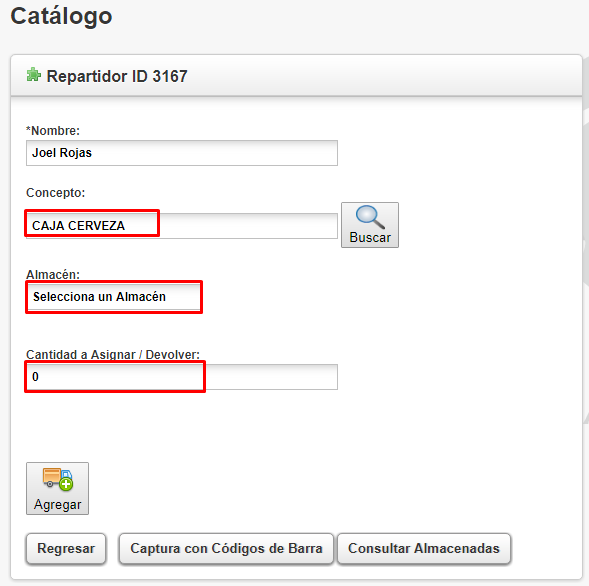
Task: Click the magnifying glass Buscar icon
Action: pyautogui.click(x=370, y=217)
